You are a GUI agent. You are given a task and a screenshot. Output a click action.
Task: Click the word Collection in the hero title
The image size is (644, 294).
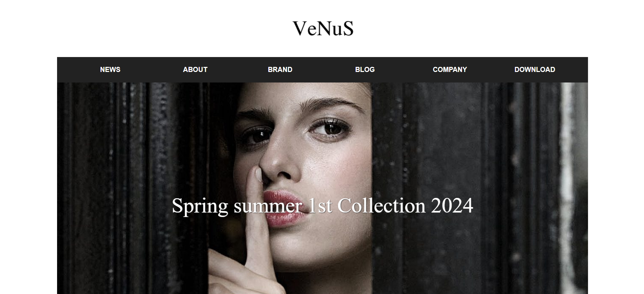[x=381, y=205]
